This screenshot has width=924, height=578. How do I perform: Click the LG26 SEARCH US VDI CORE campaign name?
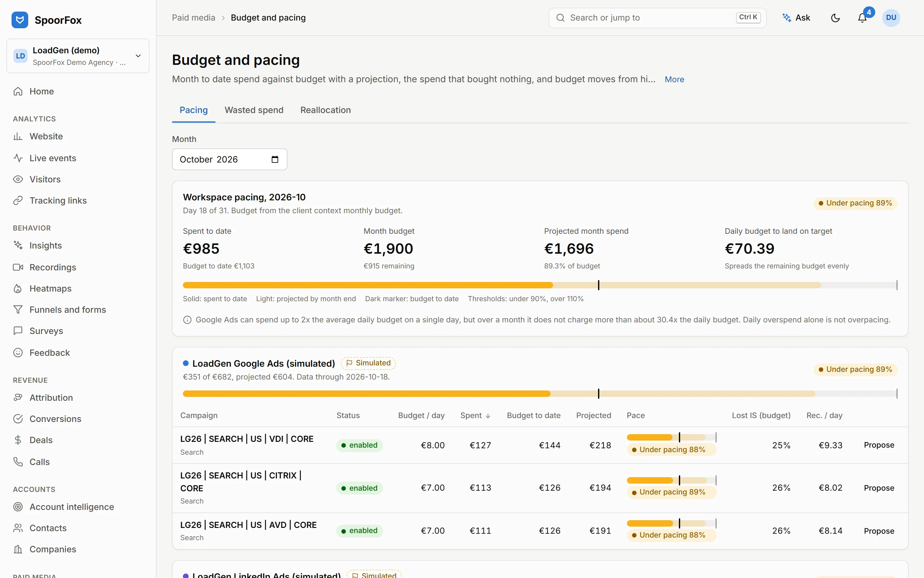pyautogui.click(x=247, y=439)
